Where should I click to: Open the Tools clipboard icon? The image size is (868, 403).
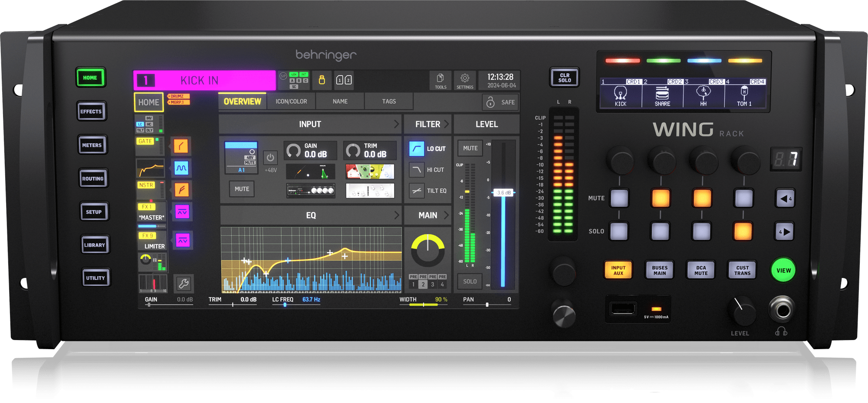[440, 80]
